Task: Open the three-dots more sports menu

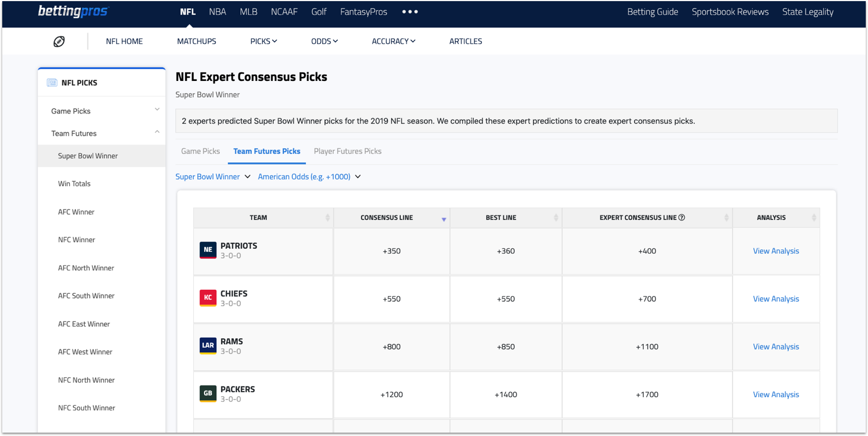Action: (410, 12)
